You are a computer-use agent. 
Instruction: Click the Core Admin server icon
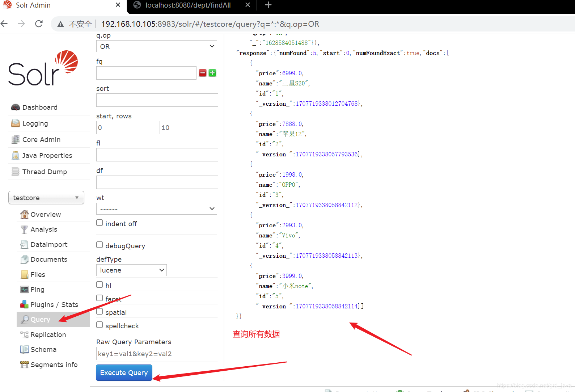point(16,139)
